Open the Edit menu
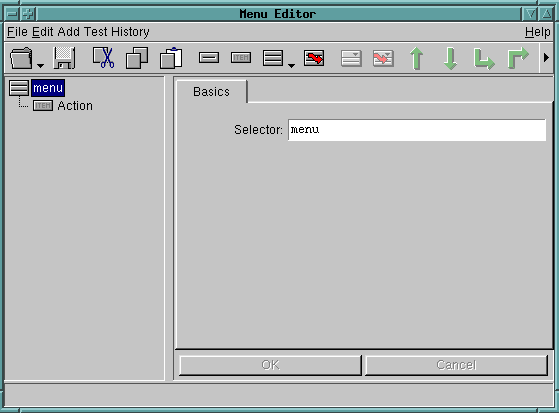This screenshot has width=559, height=413. tap(43, 32)
